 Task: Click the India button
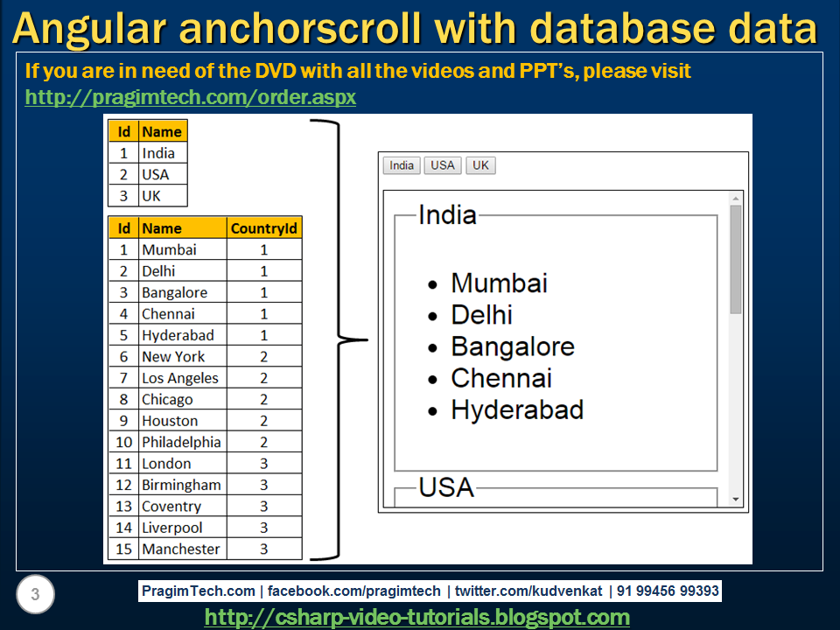pos(401,165)
